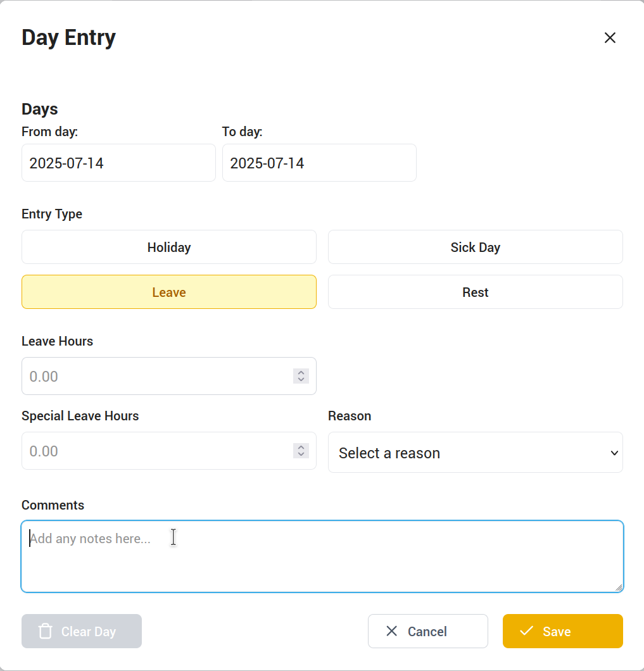Toggle the Leave entry type

click(169, 292)
